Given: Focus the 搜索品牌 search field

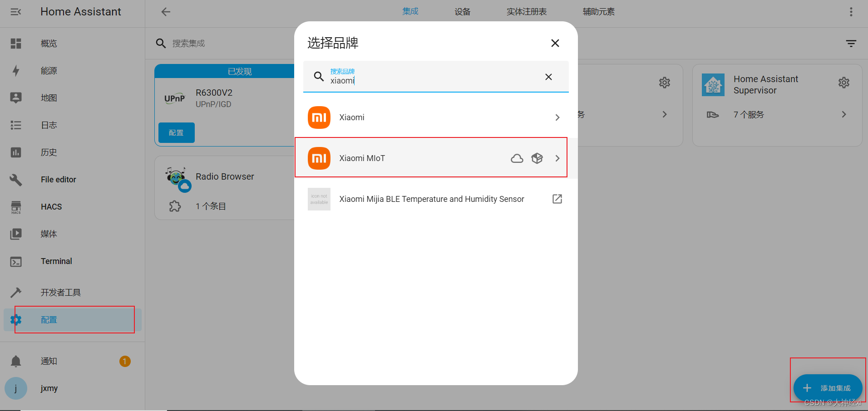Looking at the screenshot, I should 436,77.
